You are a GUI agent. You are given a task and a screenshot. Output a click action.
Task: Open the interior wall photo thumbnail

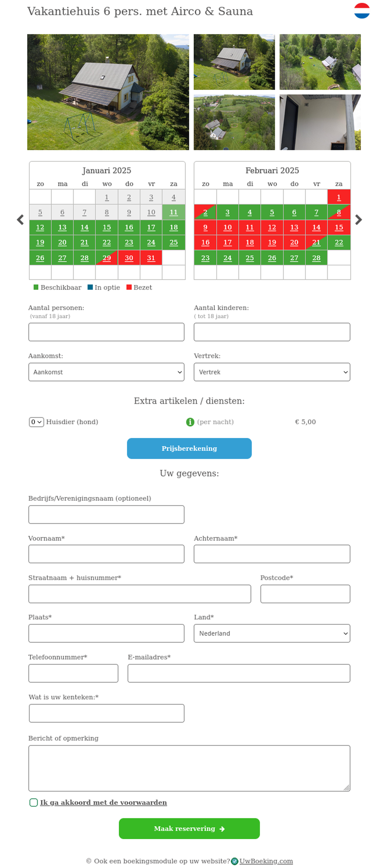pos(320,122)
